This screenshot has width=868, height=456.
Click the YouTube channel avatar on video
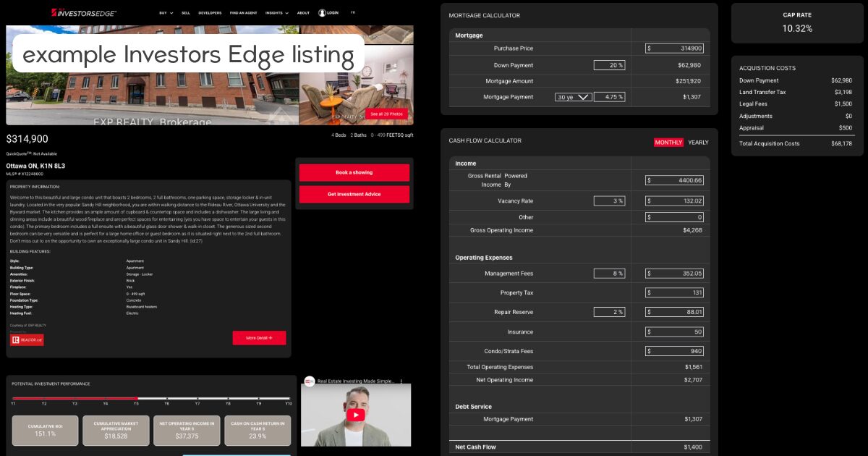coord(310,381)
